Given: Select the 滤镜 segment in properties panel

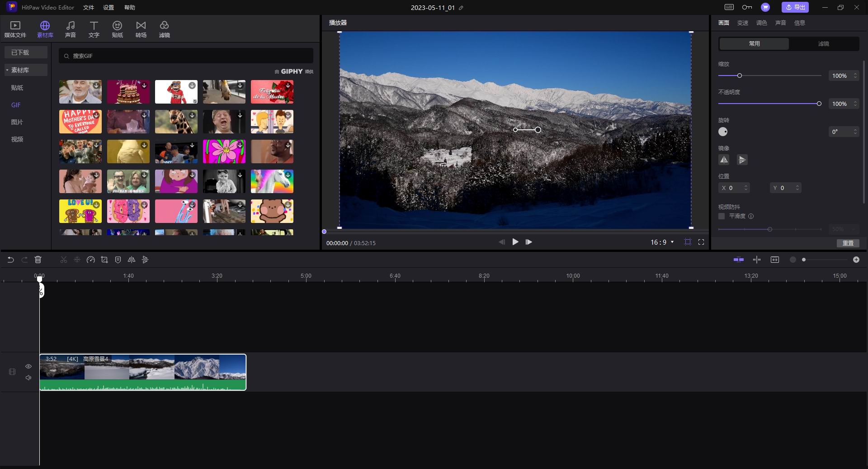Looking at the screenshot, I should click(x=824, y=44).
